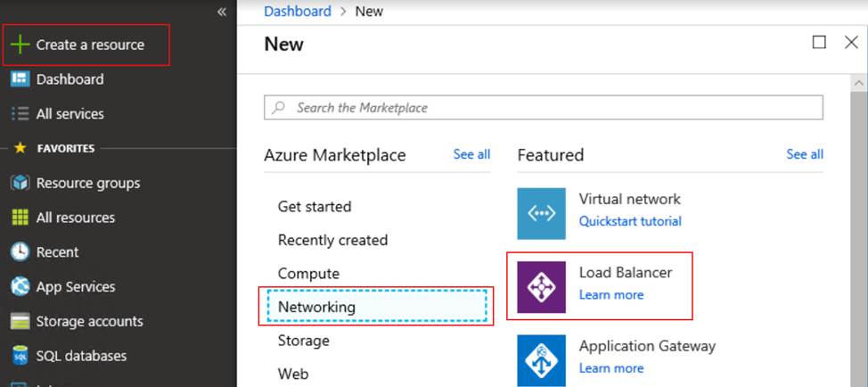The width and height of the screenshot is (868, 387).
Task: Maximize the New blade panel
Action: [820, 43]
